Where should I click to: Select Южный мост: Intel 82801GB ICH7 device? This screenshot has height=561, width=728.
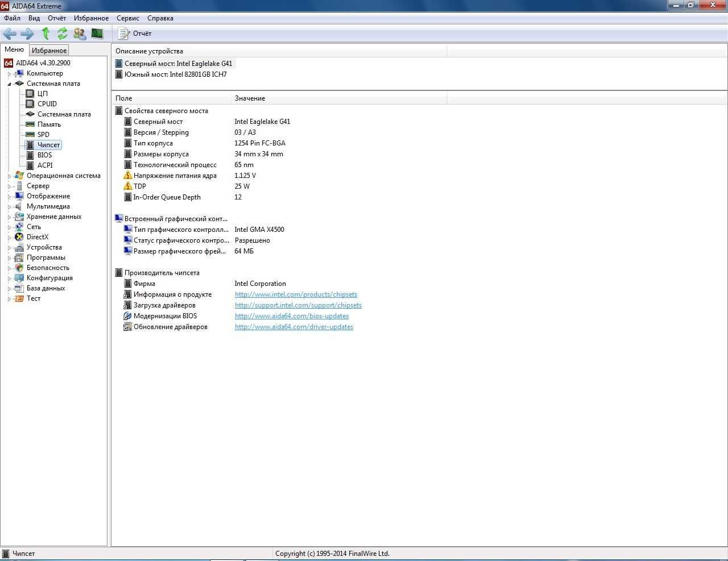click(171, 74)
